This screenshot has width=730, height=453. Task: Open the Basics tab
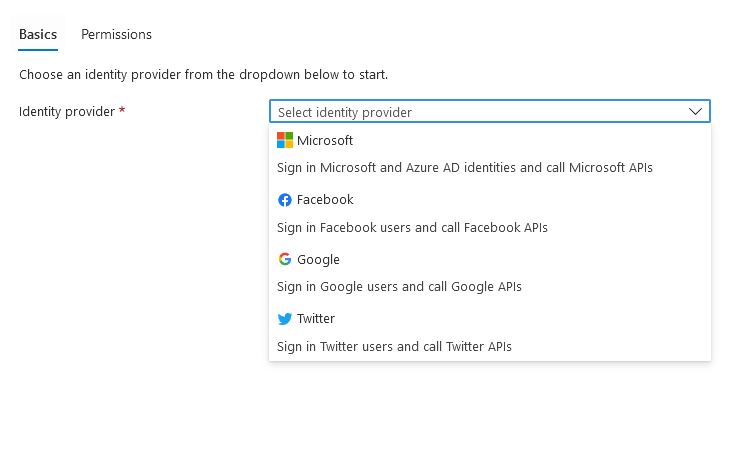tap(38, 34)
